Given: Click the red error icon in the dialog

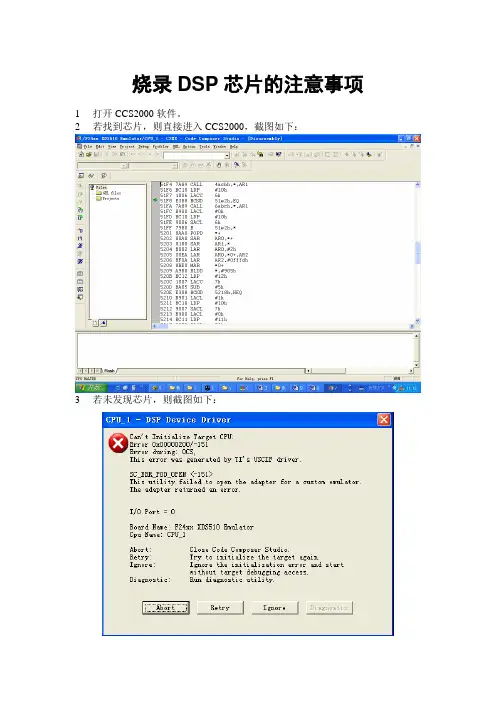Looking at the screenshot, I should (x=118, y=443).
